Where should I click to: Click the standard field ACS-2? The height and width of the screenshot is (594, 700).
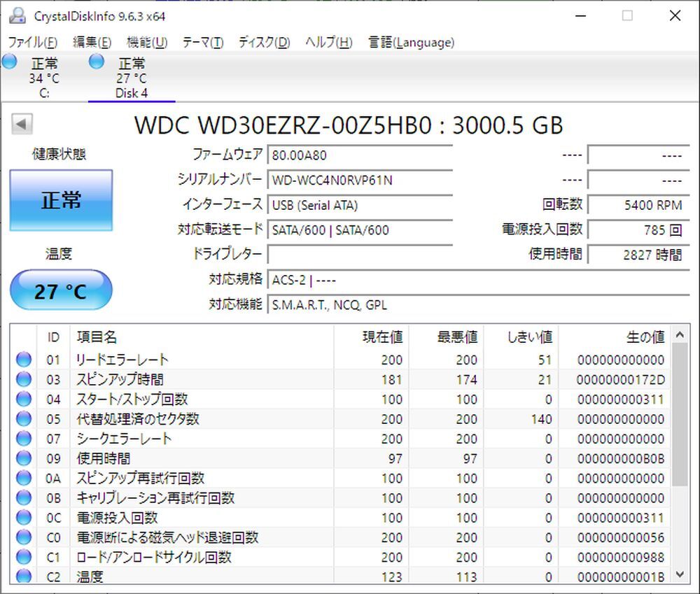(479, 280)
